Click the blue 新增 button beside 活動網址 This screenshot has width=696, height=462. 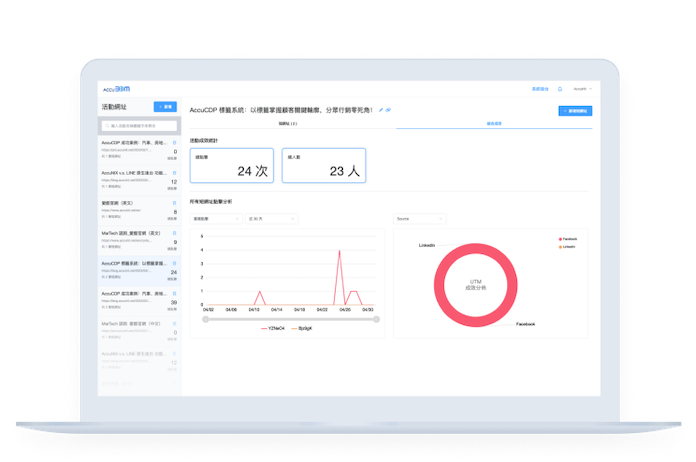tap(165, 107)
